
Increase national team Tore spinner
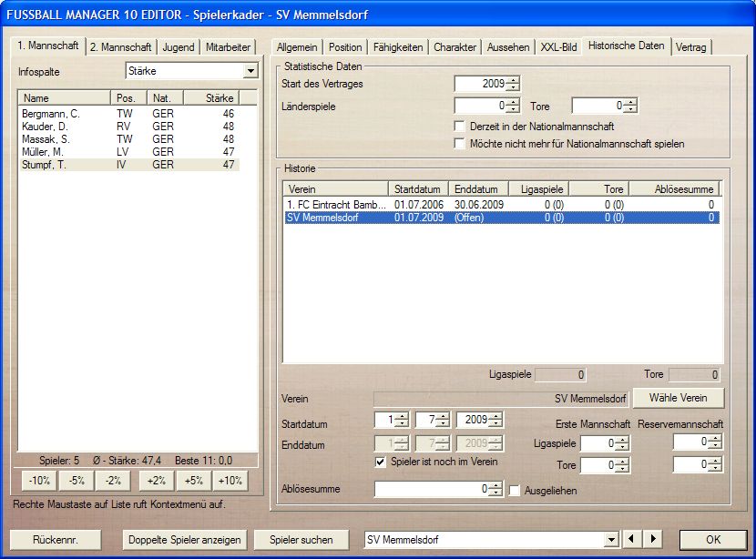(630, 102)
